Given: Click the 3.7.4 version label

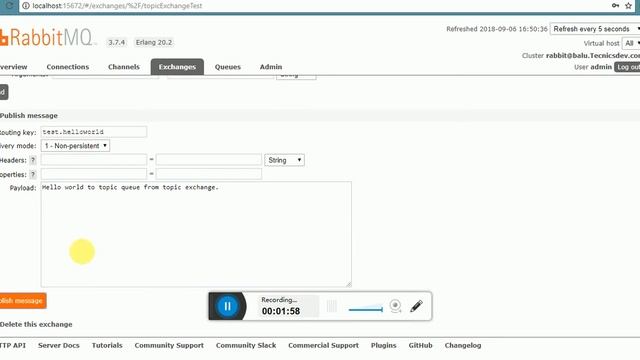Looking at the screenshot, I should coord(116,42).
